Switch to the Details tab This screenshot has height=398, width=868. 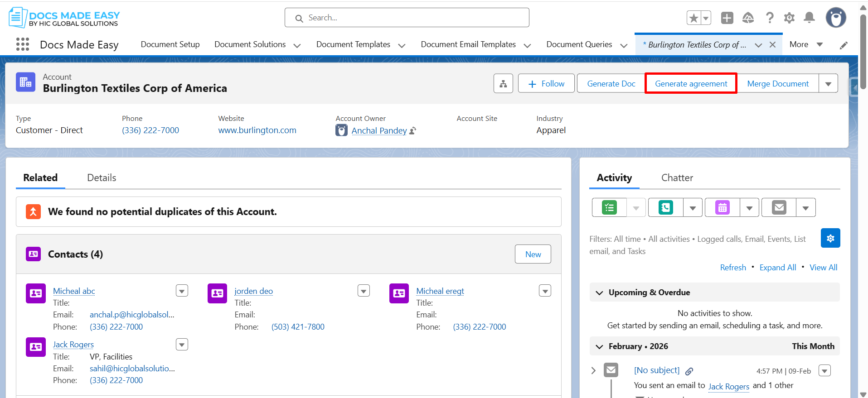point(102,178)
